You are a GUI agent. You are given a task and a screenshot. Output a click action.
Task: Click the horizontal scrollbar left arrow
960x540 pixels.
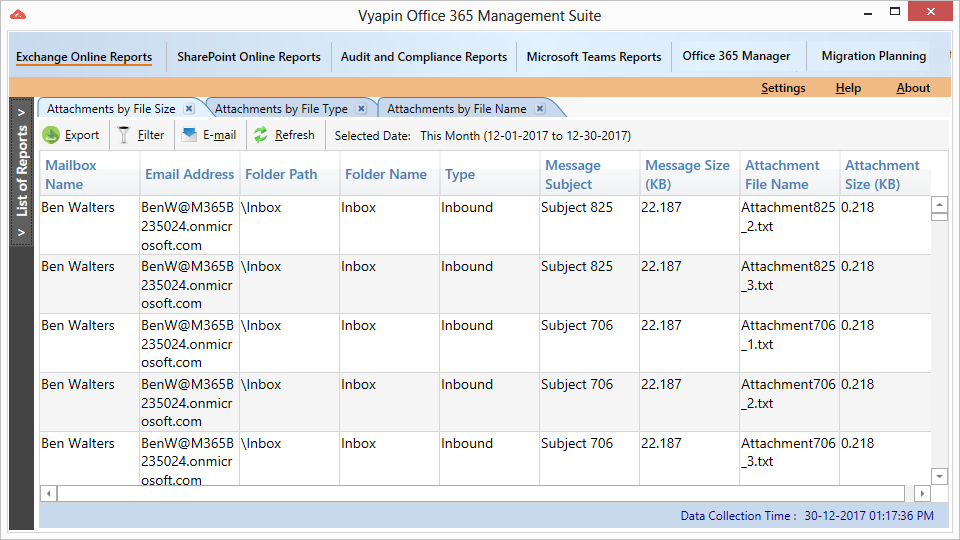(48, 493)
